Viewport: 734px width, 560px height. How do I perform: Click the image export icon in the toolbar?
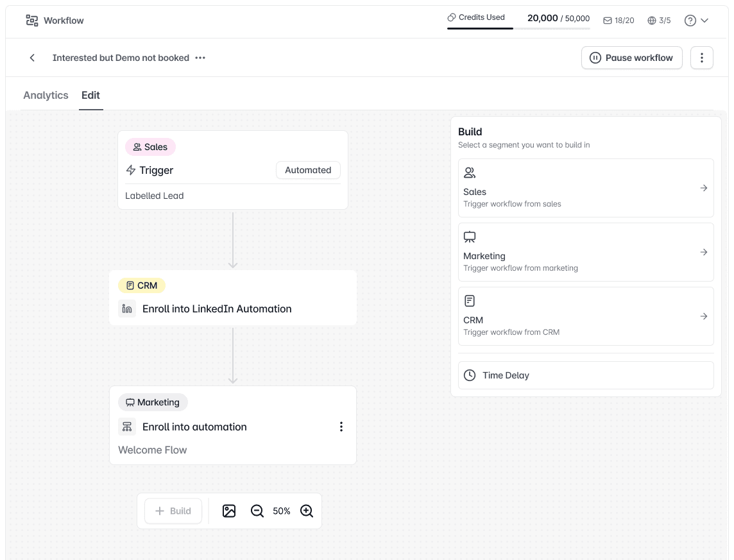(229, 511)
